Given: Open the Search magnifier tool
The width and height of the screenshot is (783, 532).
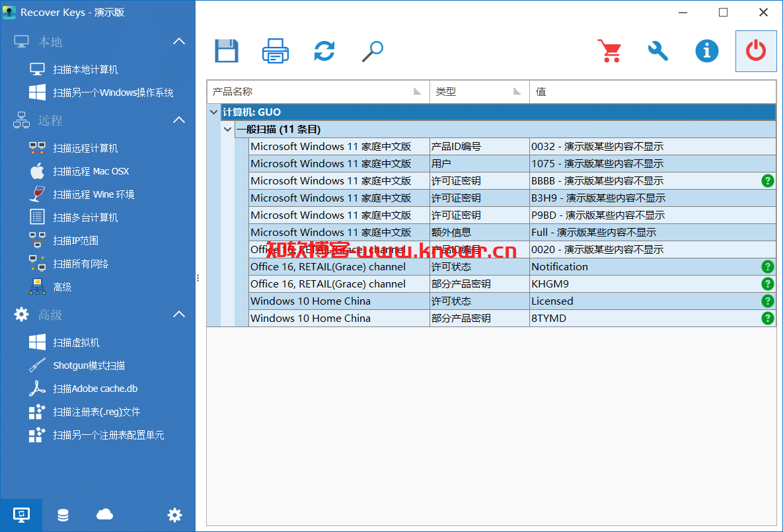Looking at the screenshot, I should pos(373,51).
